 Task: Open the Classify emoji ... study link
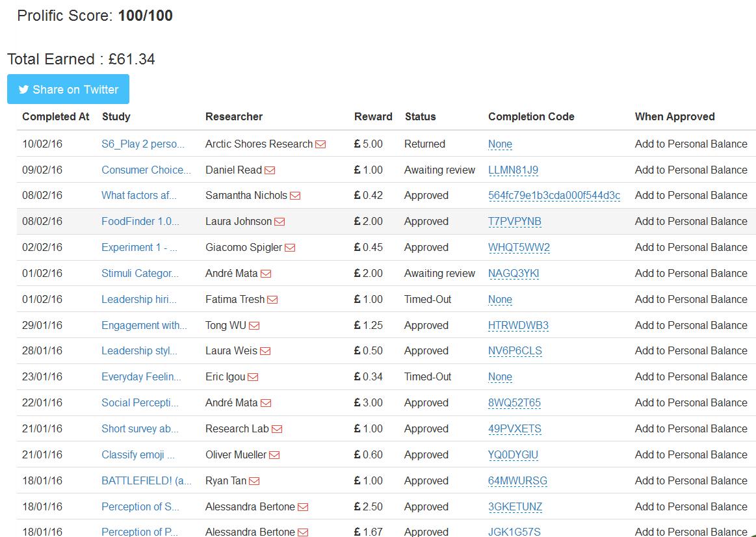click(138, 455)
